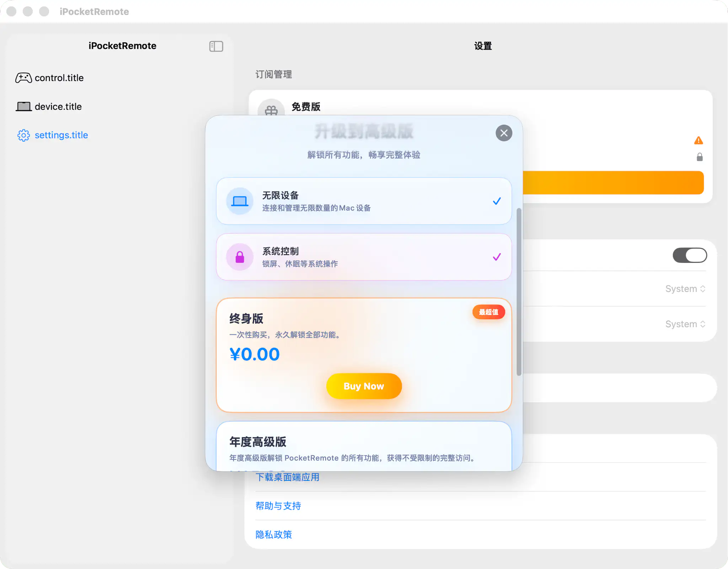Screen dimensions: 728x569
Task: Click the blue laptop icon on the 无限设备 card
Action: click(240, 201)
